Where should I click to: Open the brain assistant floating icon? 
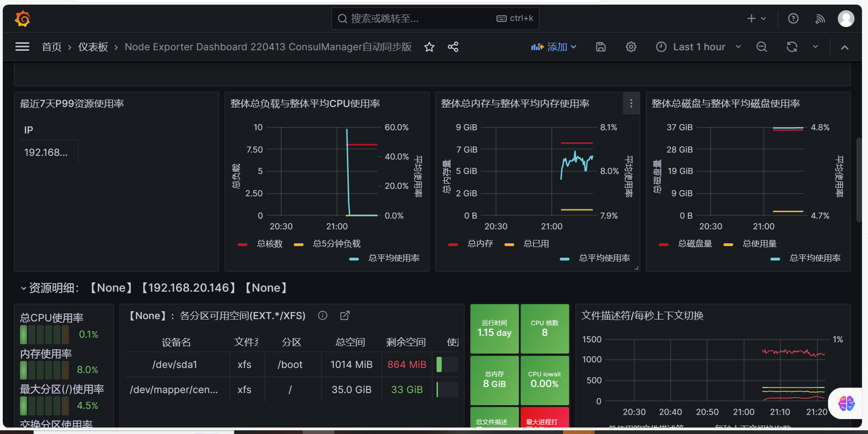click(x=846, y=403)
